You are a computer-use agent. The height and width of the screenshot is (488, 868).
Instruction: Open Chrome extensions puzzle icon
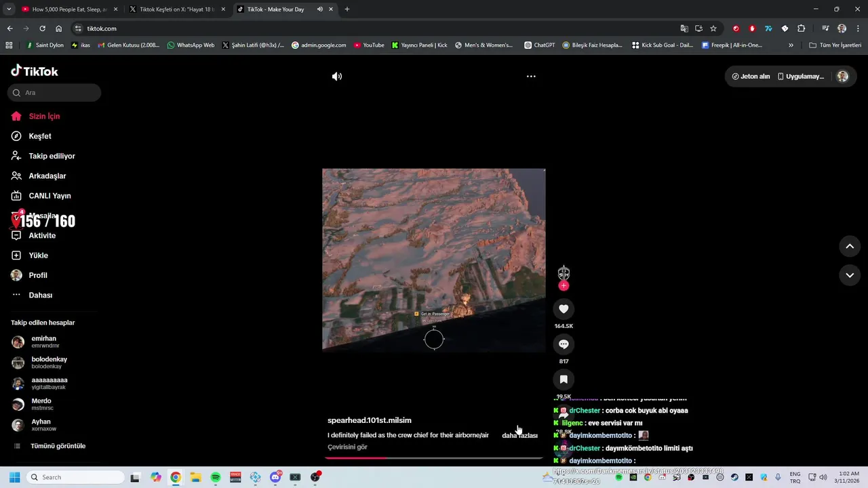tap(802, 28)
